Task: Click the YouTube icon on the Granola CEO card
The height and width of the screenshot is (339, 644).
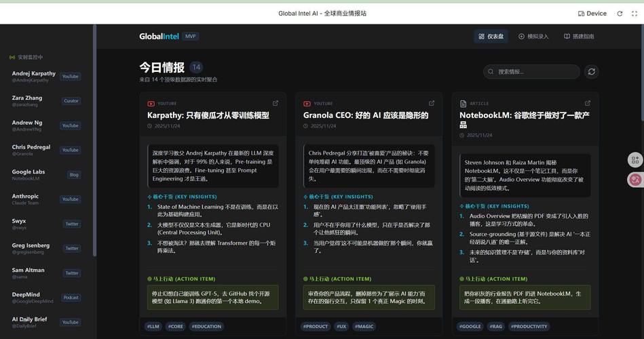Action: point(307,104)
